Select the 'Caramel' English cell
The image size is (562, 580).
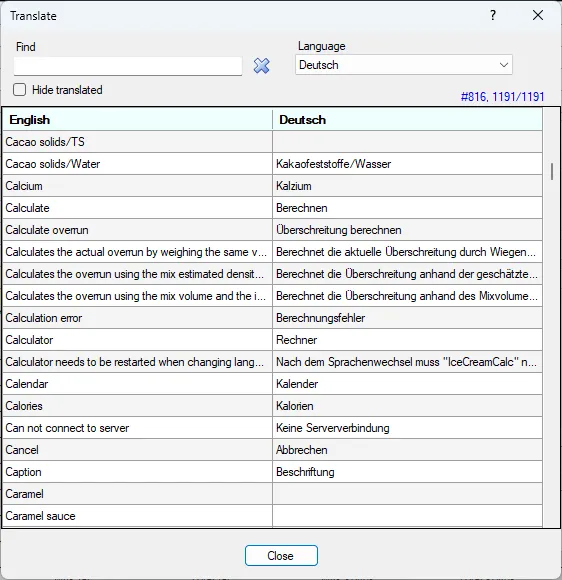[137, 494]
